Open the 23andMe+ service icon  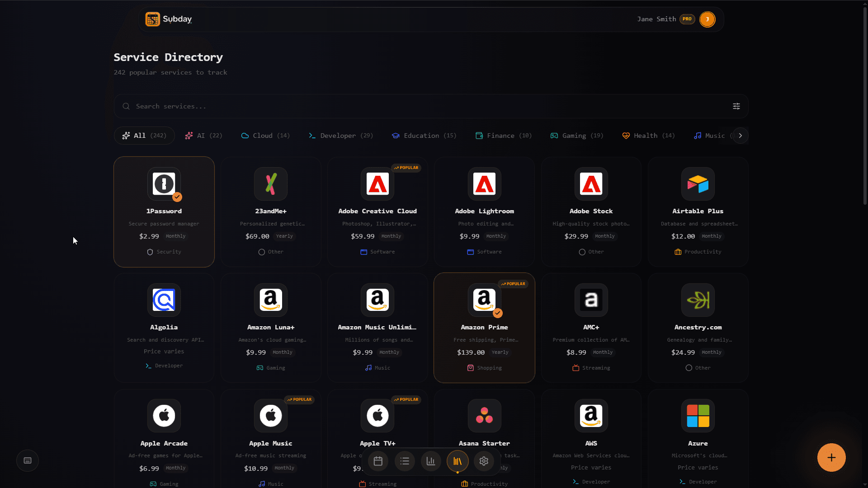click(271, 184)
